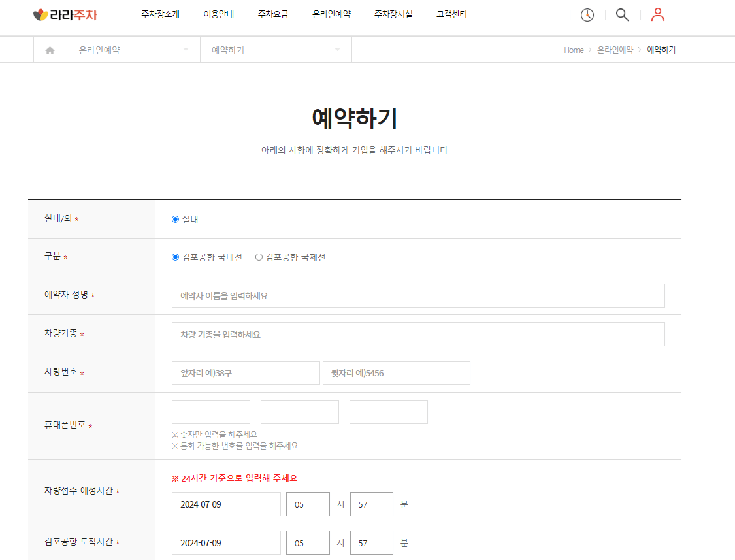Select 김포공항 국내선 option
Image resolution: width=735 pixels, height=560 pixels.
tap(174, 257)
